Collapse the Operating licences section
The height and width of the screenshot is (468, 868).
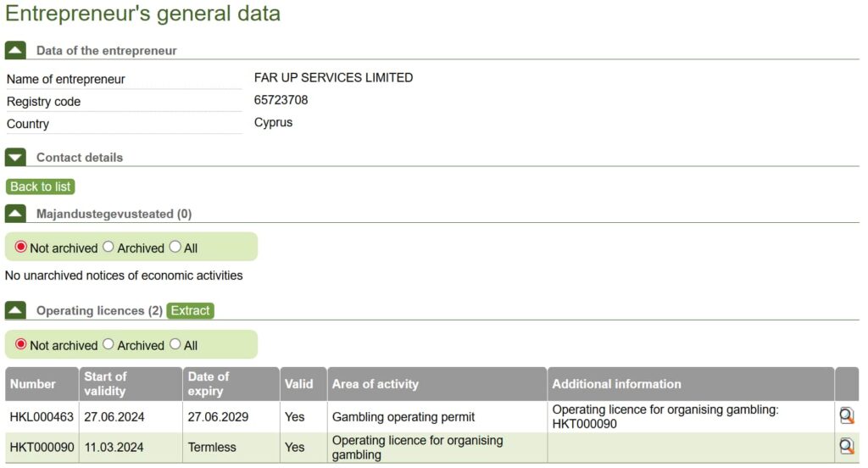(15, 310)
